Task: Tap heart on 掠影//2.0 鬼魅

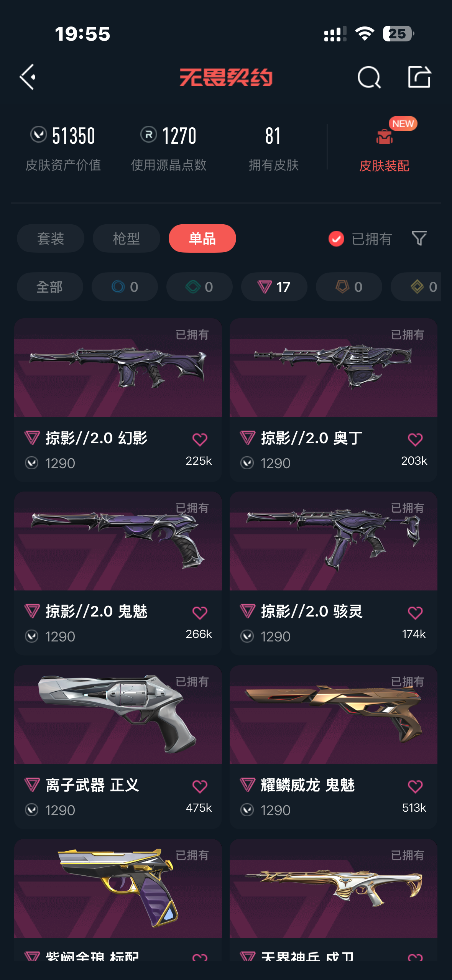Action: click(x=200, y=613)
